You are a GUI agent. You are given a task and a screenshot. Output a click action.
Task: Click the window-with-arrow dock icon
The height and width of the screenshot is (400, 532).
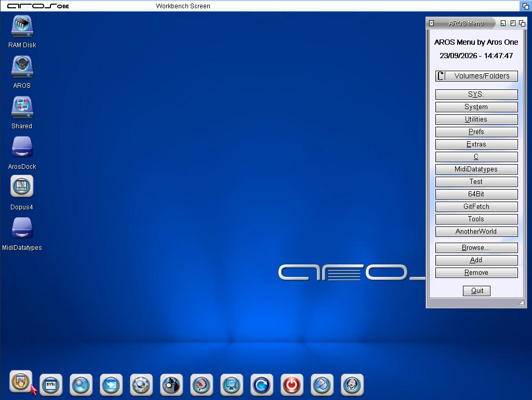pos(111,385)
